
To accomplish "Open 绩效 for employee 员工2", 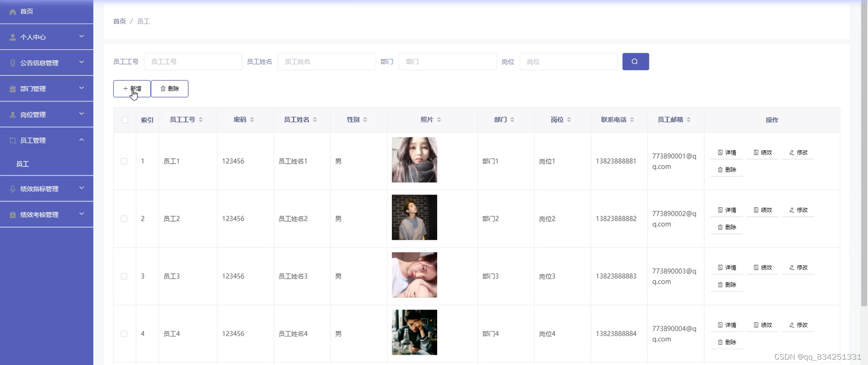I will coord(763,210).
